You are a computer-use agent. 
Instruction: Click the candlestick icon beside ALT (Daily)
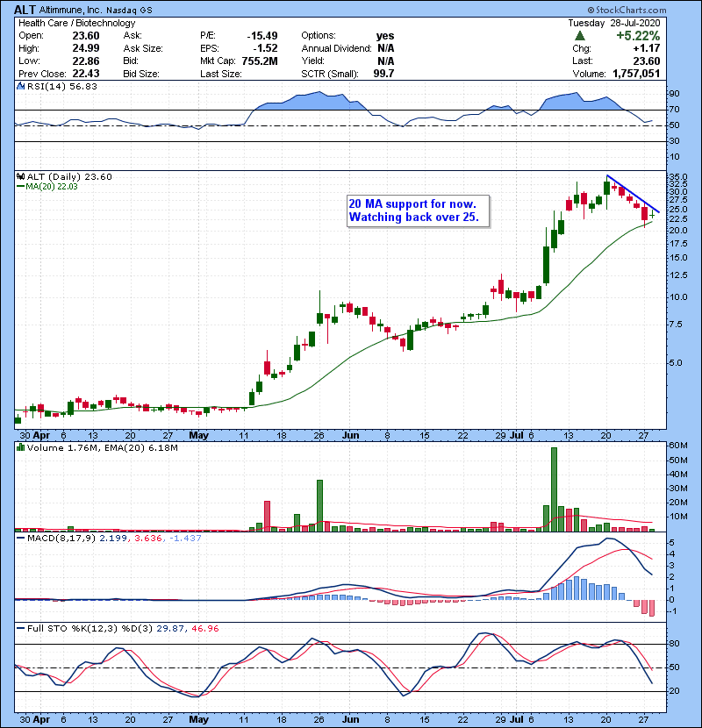coord(20,176)
